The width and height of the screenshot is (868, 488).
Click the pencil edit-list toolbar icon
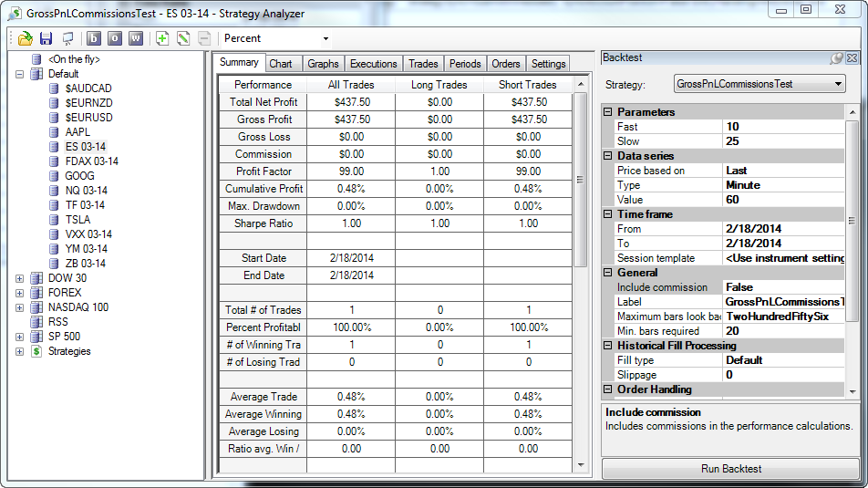[x=183, y=38]
